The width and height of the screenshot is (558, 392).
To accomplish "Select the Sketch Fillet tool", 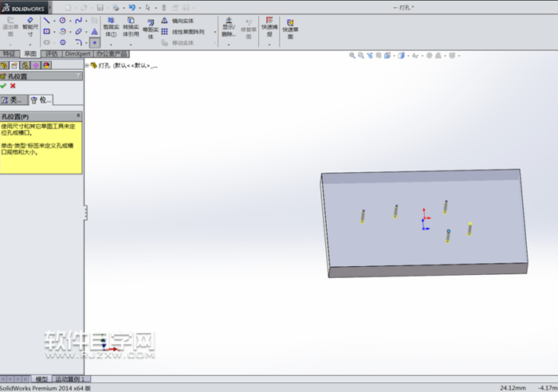I will point(79,42).
